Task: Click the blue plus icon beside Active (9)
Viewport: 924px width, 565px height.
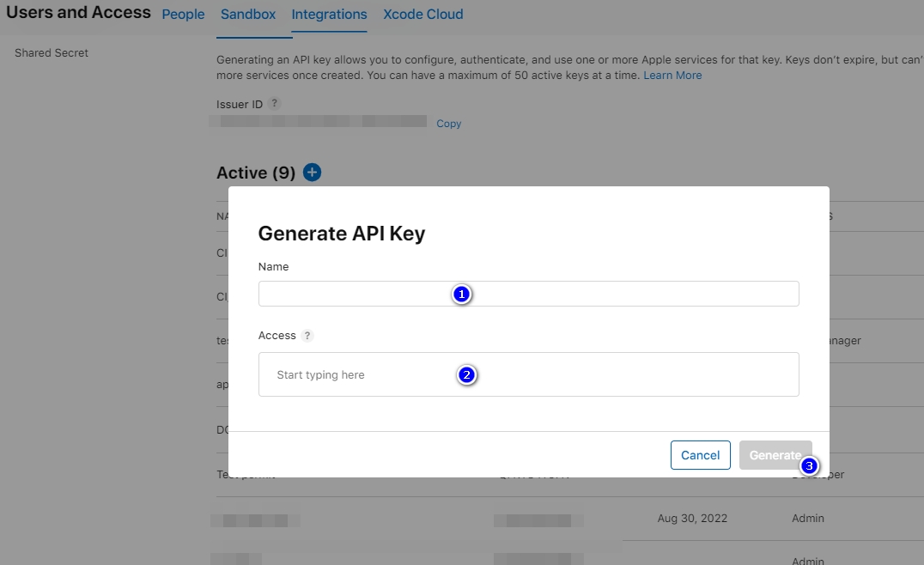Action: 313,173
